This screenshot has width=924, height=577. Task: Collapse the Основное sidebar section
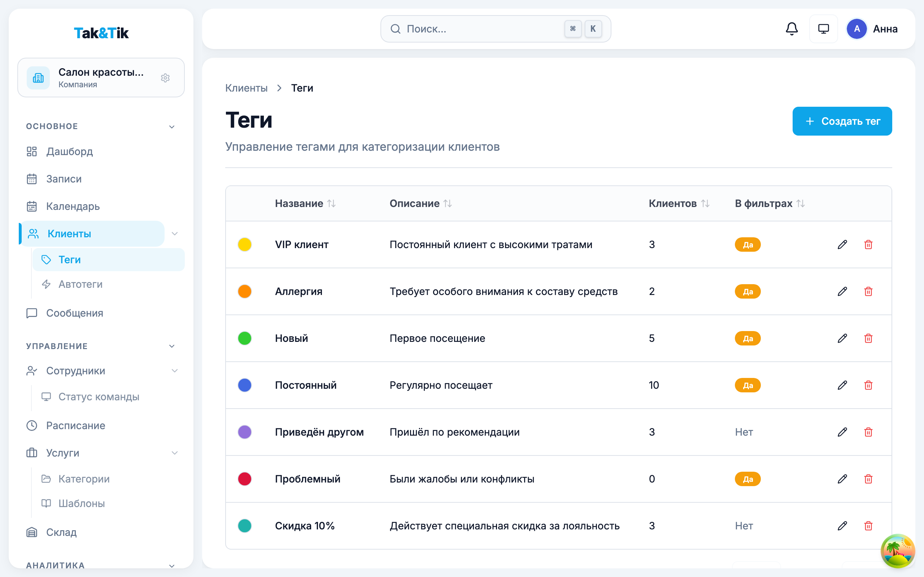coord(172,127)
